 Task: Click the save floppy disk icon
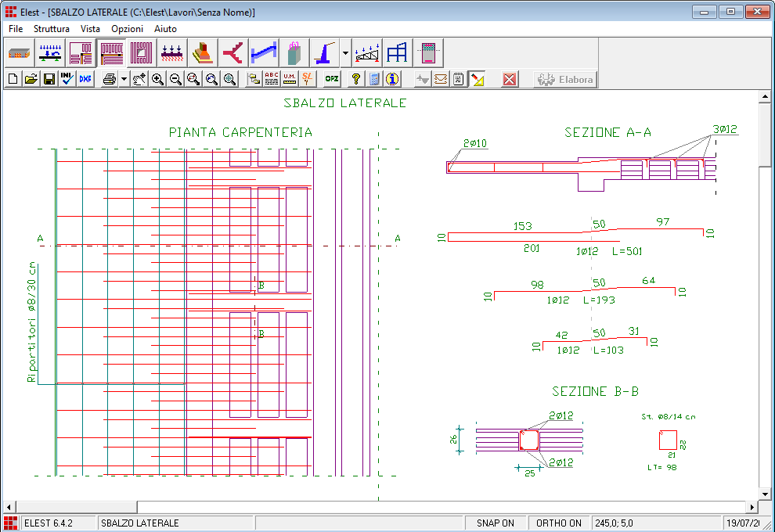click(x=49, y=79)
